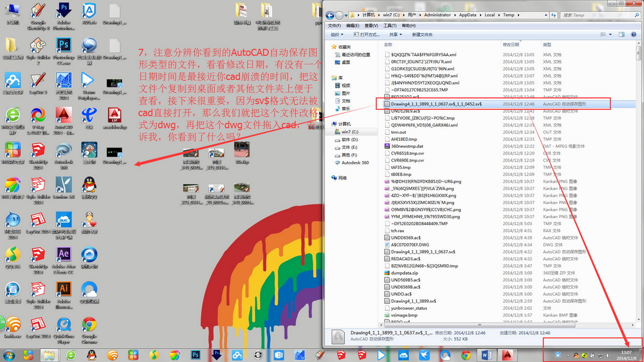Open Explorer help with the question mark icon
Screen dimensions: 644x362
(x=633, y=34)
